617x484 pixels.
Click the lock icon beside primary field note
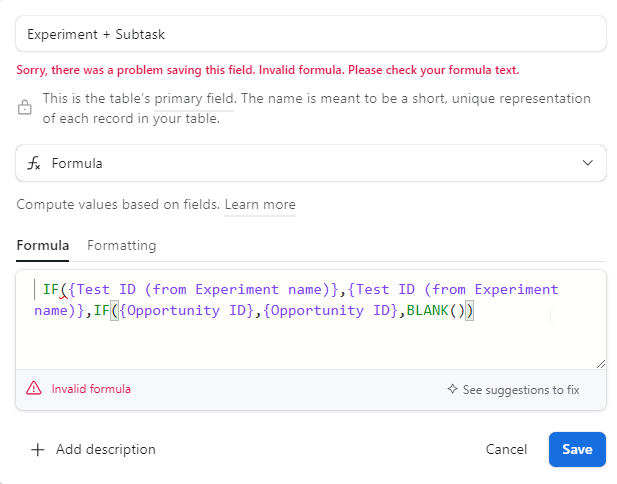[x=24, y=107]
